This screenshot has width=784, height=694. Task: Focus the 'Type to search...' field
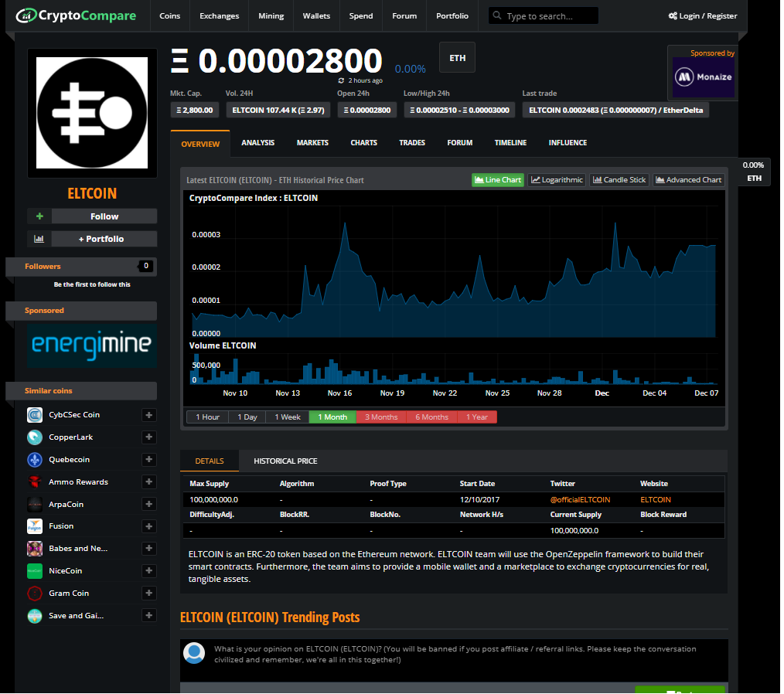(x=543, y=16)
